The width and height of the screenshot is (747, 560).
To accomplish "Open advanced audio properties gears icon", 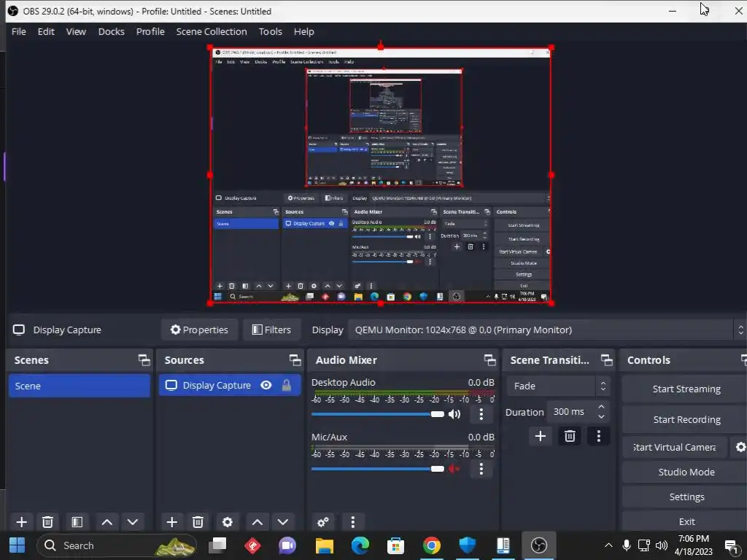I will click(x=323, y=522).
